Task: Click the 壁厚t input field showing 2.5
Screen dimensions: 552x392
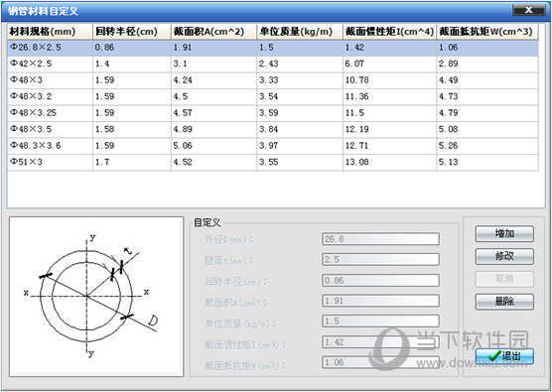Action: point(380,260)
